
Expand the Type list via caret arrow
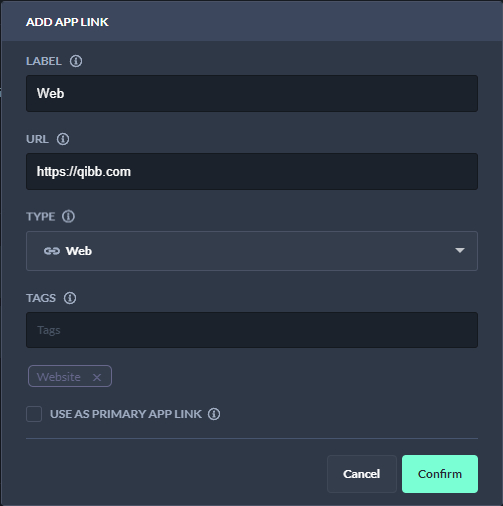460,250
